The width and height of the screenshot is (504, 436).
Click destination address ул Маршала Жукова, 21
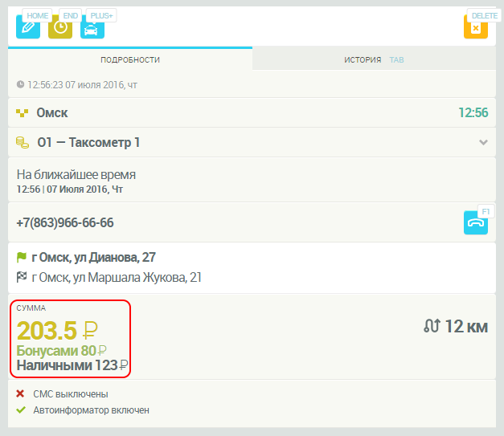(117, 278)
